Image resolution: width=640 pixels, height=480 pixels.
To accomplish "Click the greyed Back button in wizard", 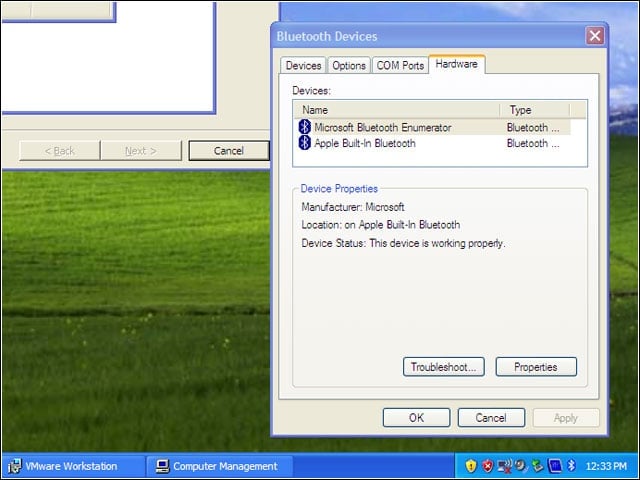I will coord(60,151).
